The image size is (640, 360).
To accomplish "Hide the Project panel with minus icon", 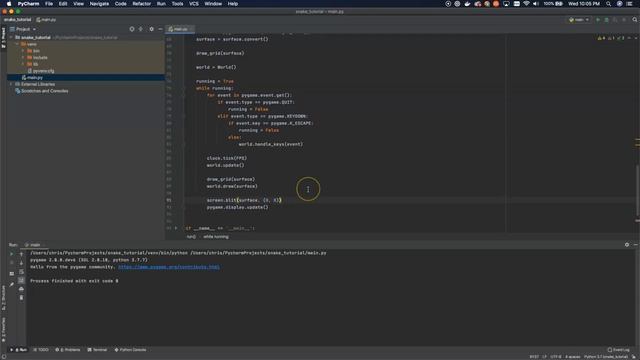I will click(x=160, y=29).
